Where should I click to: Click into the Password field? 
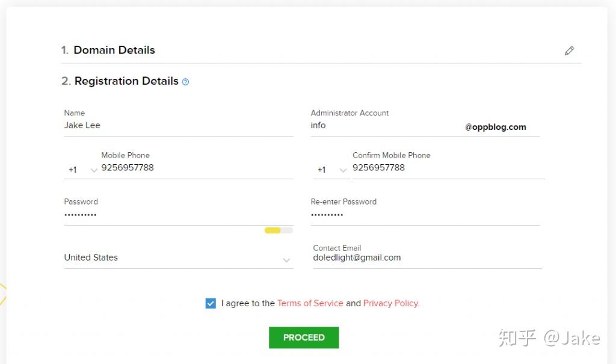(x=178, y=215)
